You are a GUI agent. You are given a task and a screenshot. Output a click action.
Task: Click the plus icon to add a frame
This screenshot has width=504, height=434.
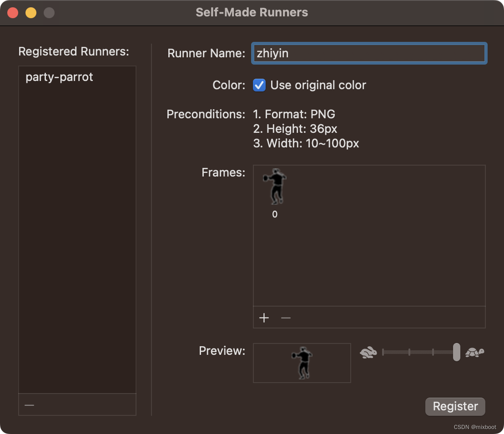pyautogui.click(x=264, y=318)
